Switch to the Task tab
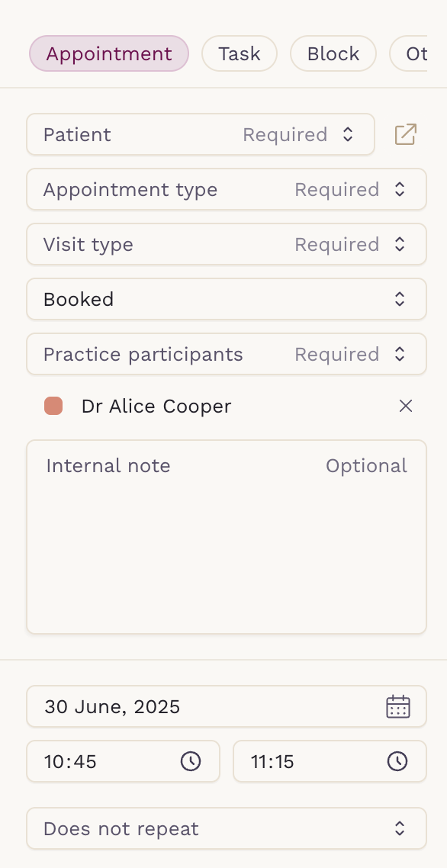Viewport: 447px width, 868px height. point(240,53)
